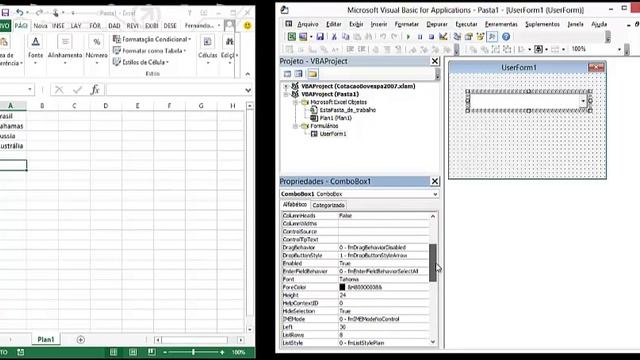Open the Ferramentas menu in VBA editor
Viewport: 640px width, 360px height.
point(501,24)
